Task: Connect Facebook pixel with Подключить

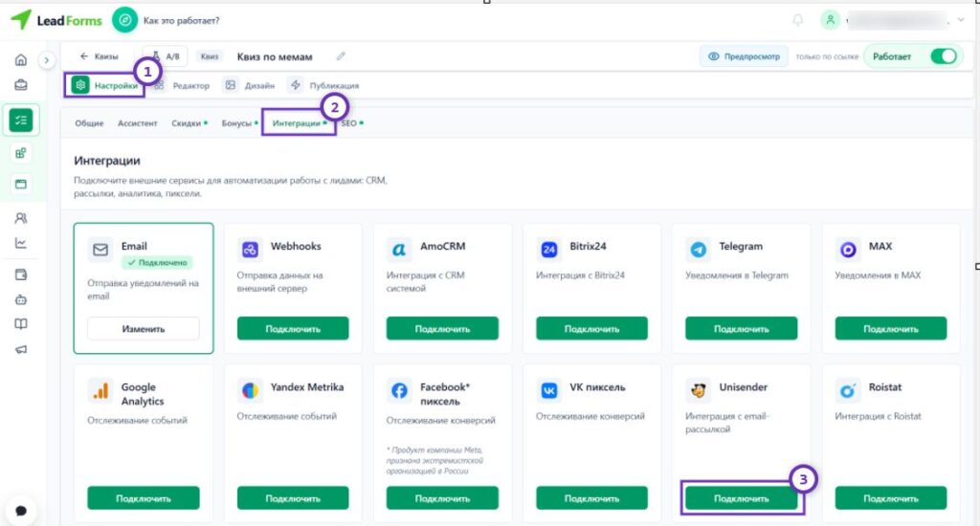Action: coord(442,498)
